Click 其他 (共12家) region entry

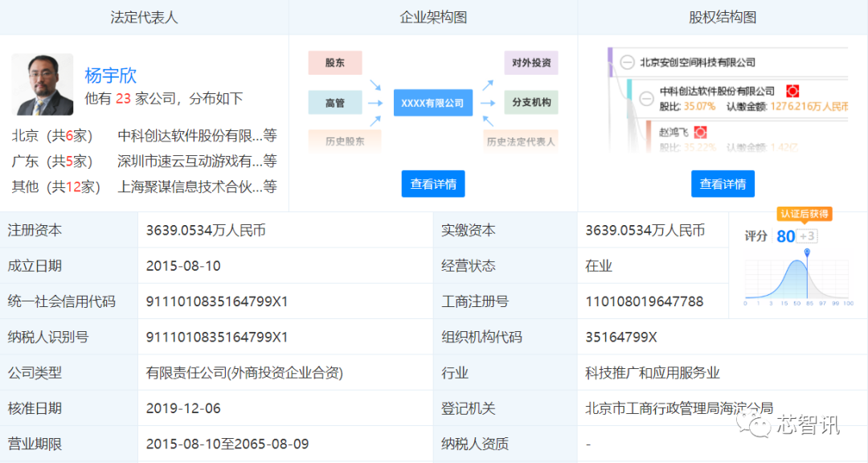pos(56,186)
